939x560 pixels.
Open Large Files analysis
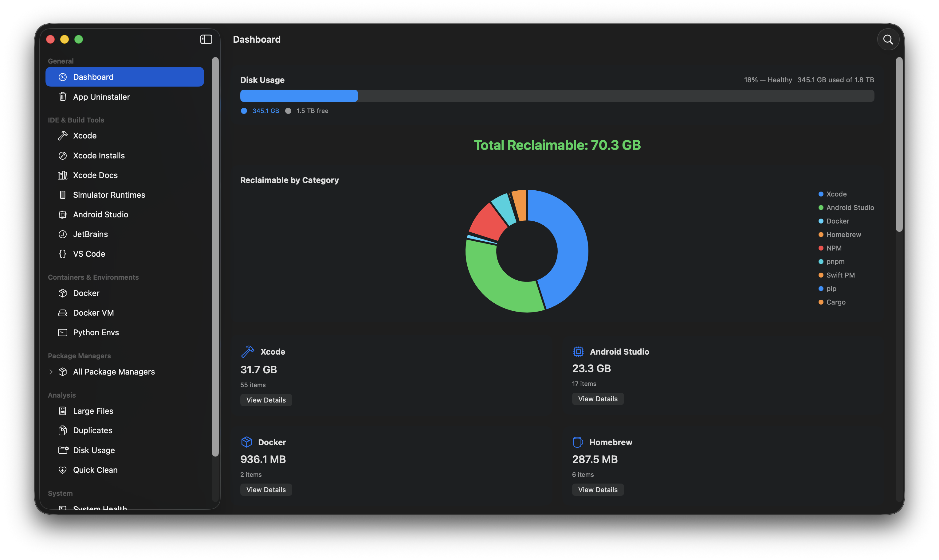(x=125, y=411)
